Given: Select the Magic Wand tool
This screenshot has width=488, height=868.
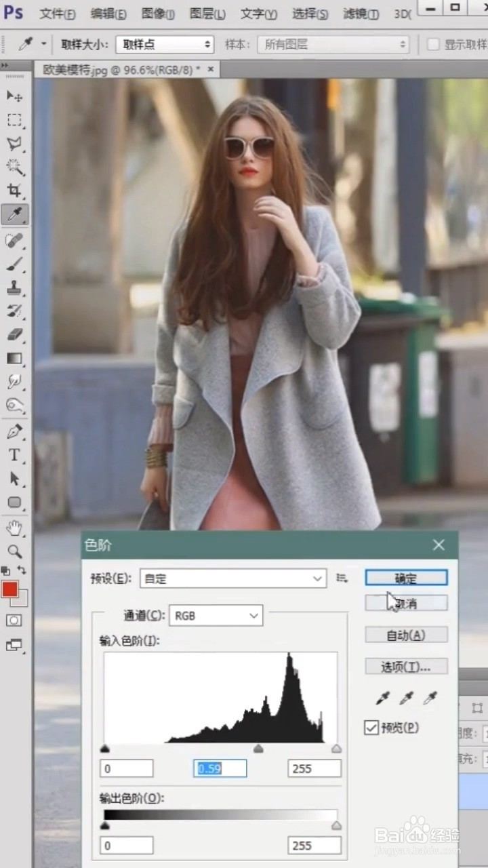Looking at the screenshot, I should (14, 167).
